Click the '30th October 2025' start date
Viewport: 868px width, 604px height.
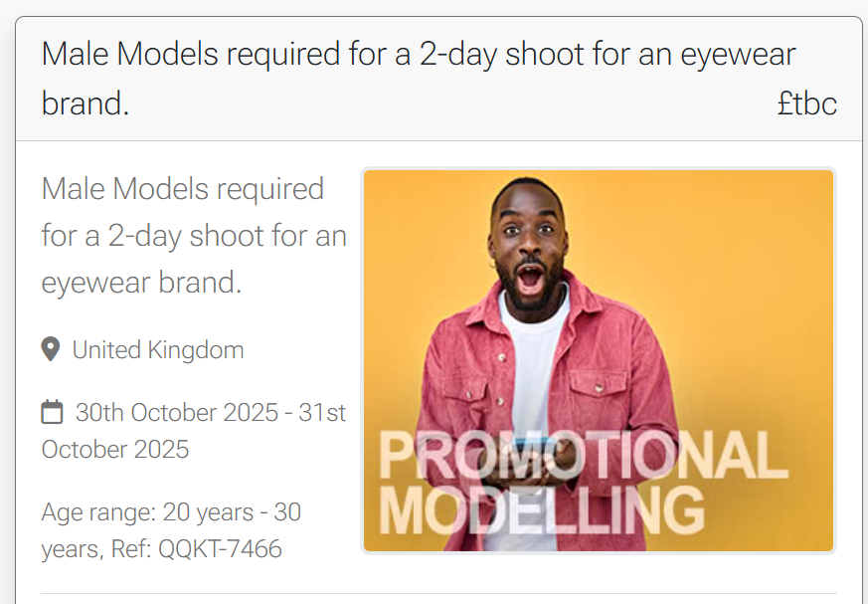177,413
